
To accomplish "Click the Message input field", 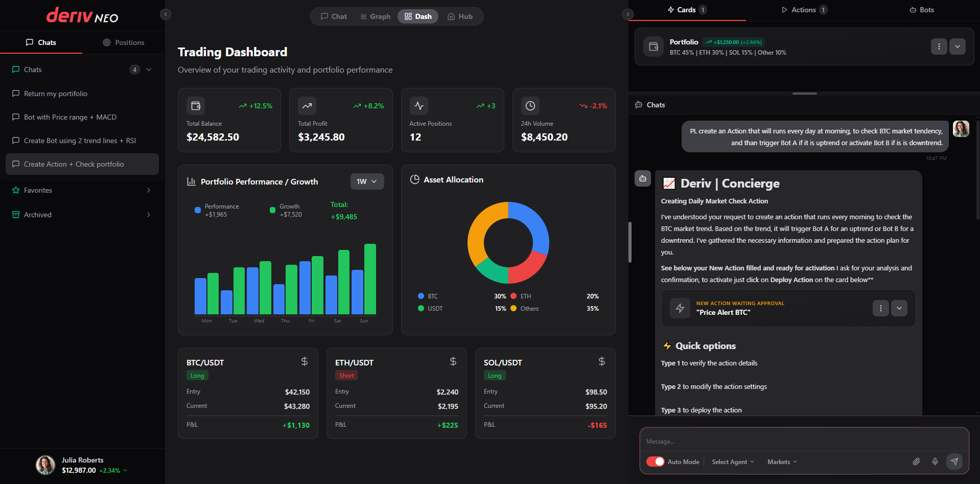I will (x=804, y=441).
